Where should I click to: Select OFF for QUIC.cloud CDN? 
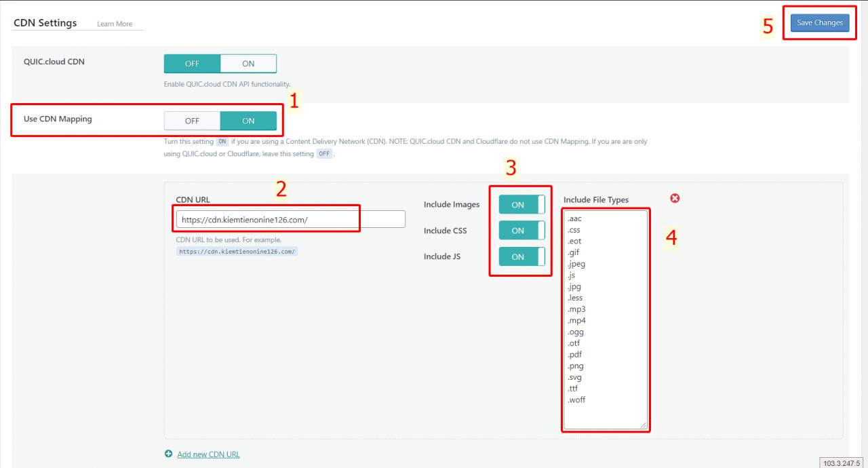point(192,64)
